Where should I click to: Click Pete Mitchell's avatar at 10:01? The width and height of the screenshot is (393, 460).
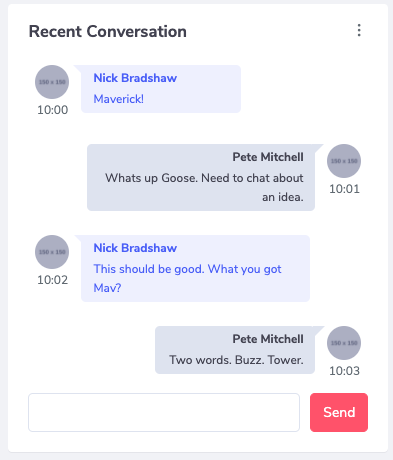(344, 161)
